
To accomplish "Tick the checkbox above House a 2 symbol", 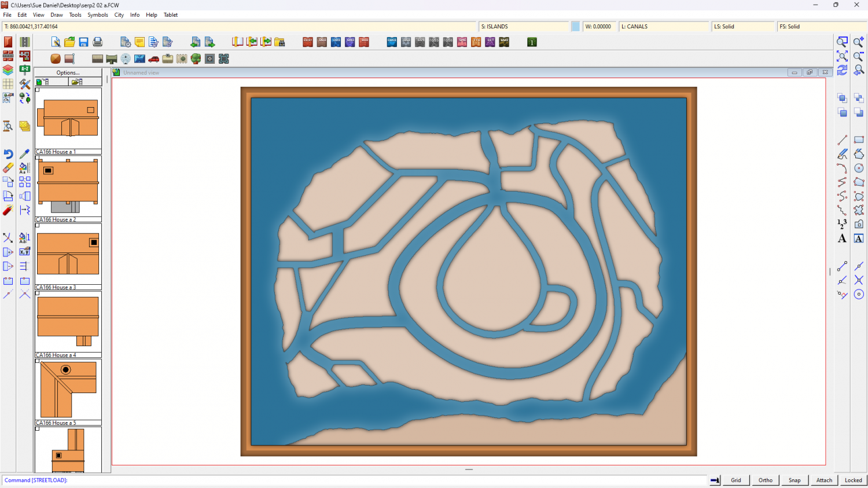I will tap(38, 157).
